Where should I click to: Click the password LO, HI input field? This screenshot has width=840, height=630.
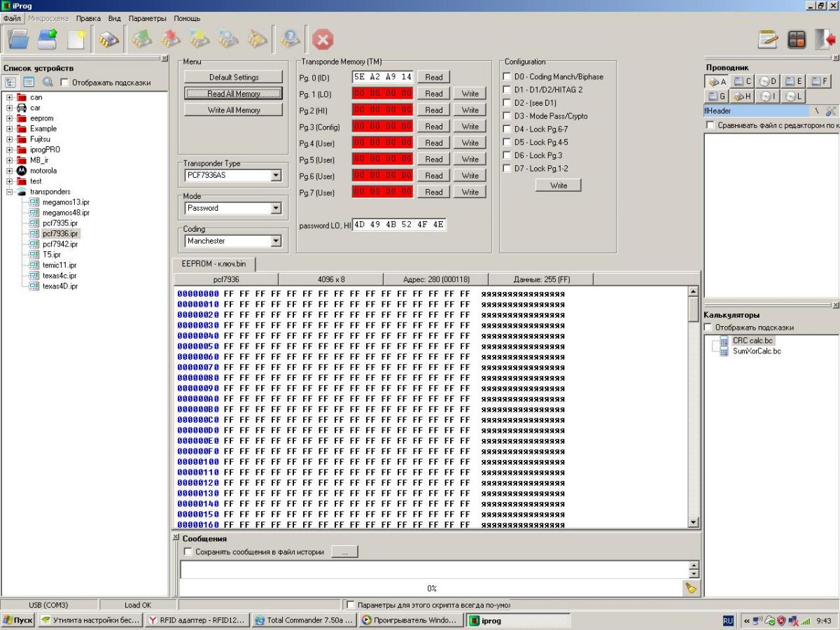(398, 225)
